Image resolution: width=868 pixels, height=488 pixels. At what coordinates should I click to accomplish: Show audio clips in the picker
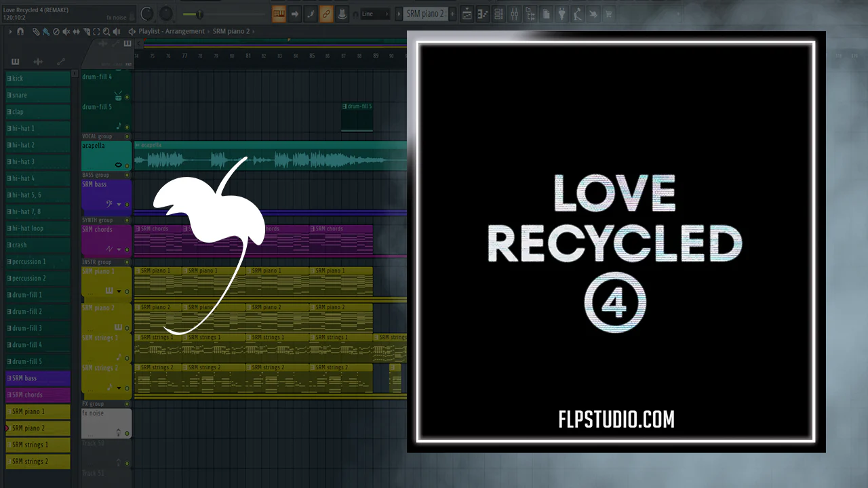38,62
